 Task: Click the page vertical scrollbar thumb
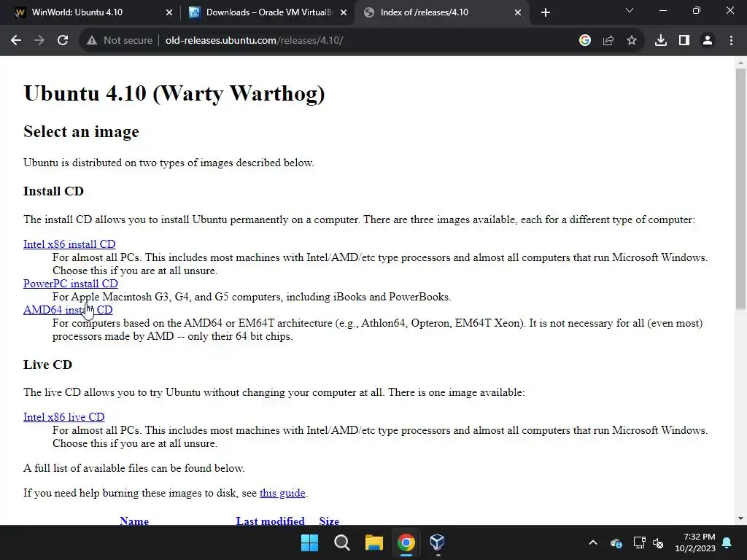[x=740, y=188]
